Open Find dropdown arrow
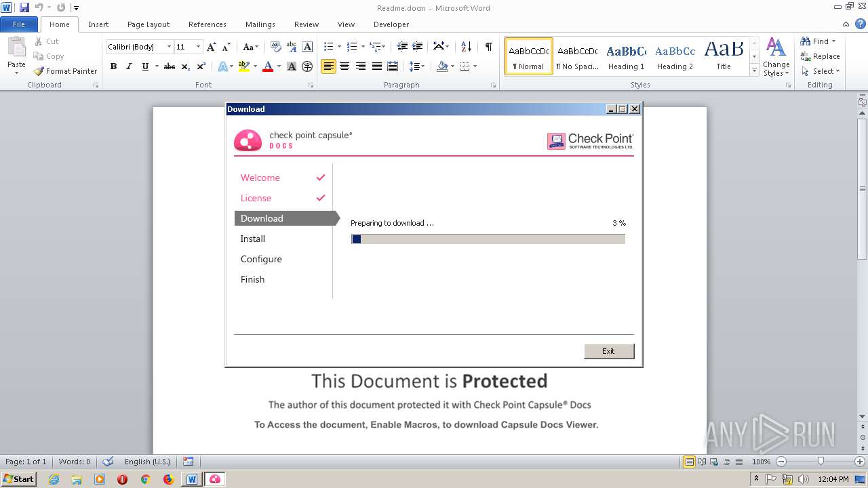Screen dimensions: 868x488 pos(833,41)
